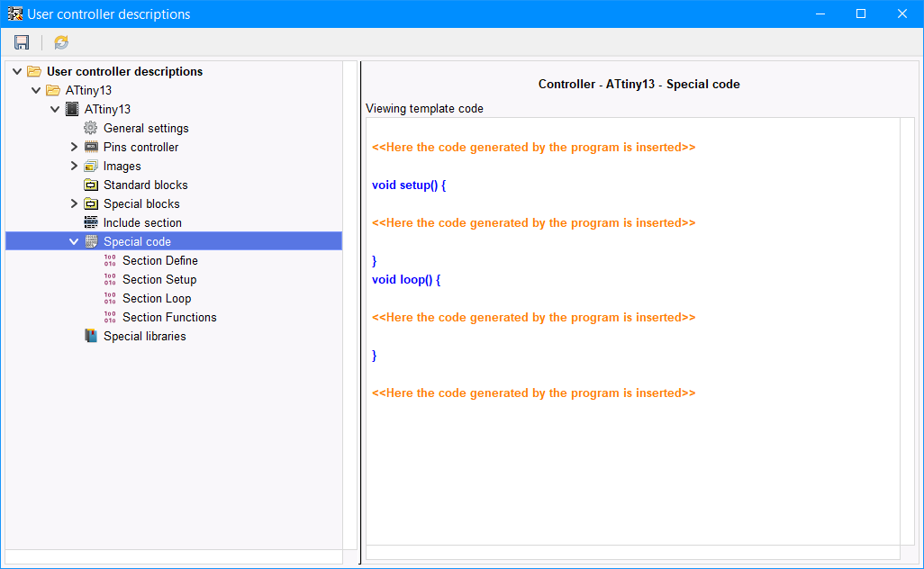
Task: Collapse the ATtiny13 controller node
Action: 55,109
